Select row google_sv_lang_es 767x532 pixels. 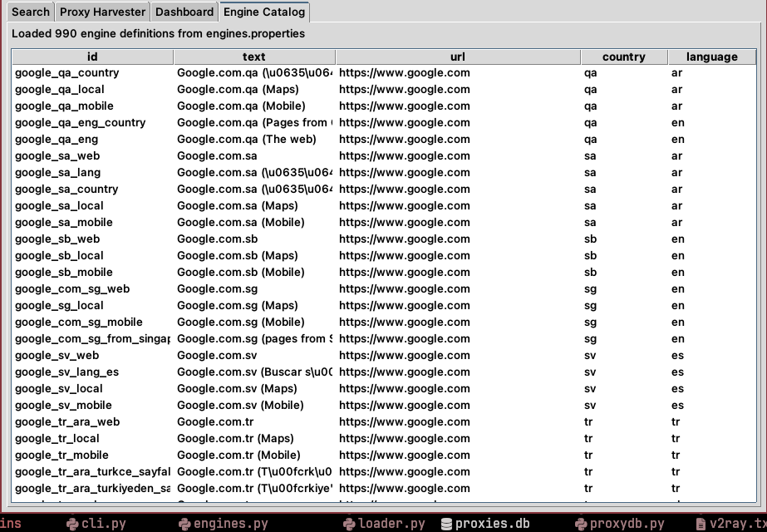(384, 372)
